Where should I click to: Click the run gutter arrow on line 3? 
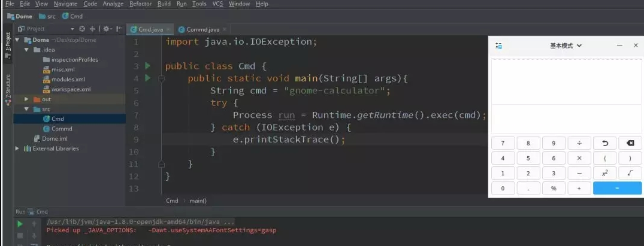pos(148,66)
